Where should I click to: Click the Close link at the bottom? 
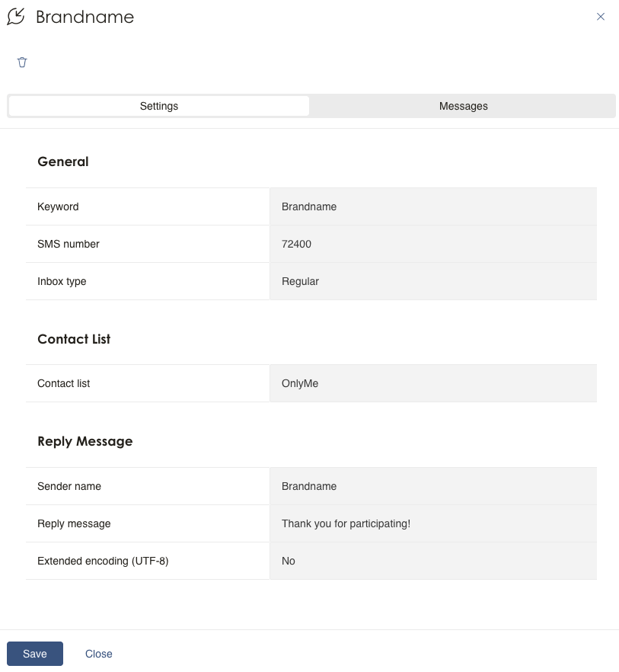coord(98,654)
